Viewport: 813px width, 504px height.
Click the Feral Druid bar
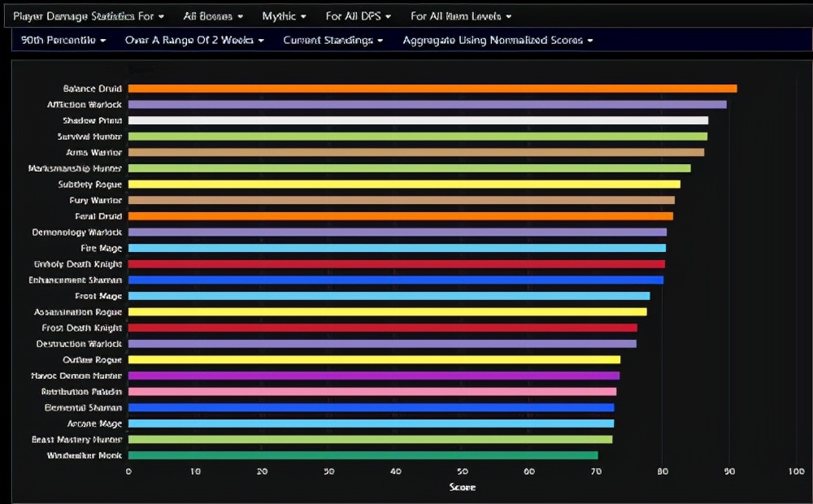[x=400, y=216]
